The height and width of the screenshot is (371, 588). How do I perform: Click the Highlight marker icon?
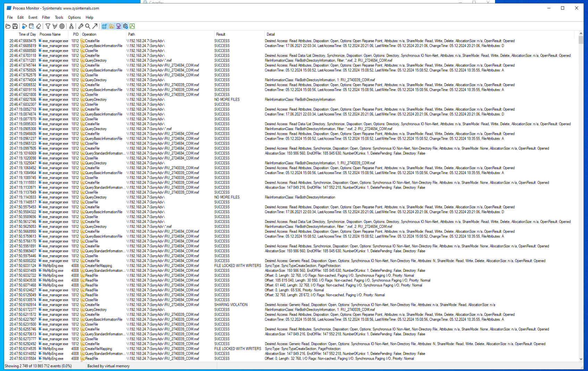click(x=55, y=26)
